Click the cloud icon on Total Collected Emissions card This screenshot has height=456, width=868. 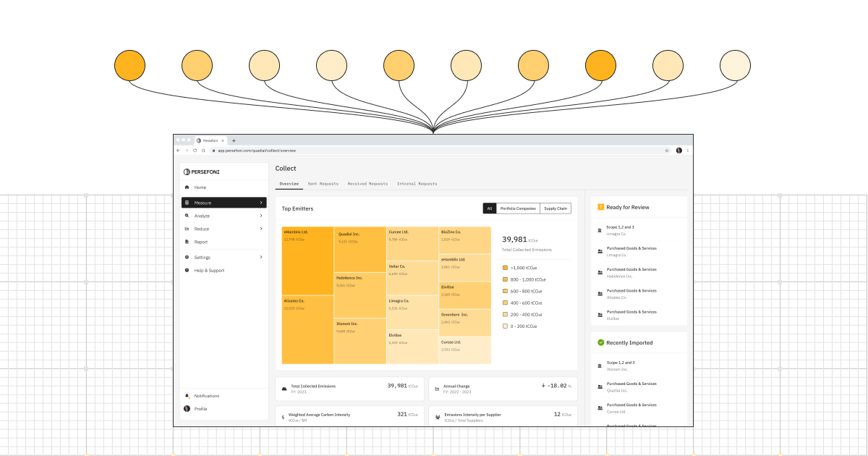(x=284, y=388)
